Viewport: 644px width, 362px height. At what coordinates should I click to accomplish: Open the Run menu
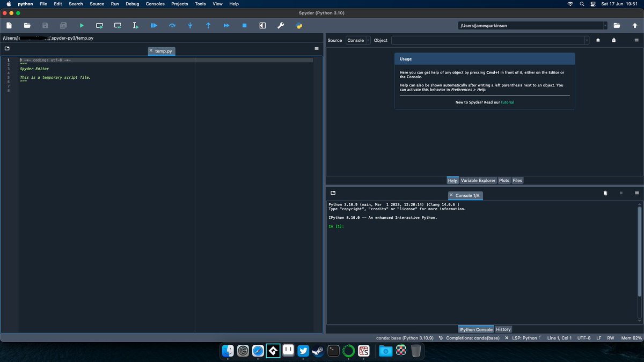pos(115,4)
